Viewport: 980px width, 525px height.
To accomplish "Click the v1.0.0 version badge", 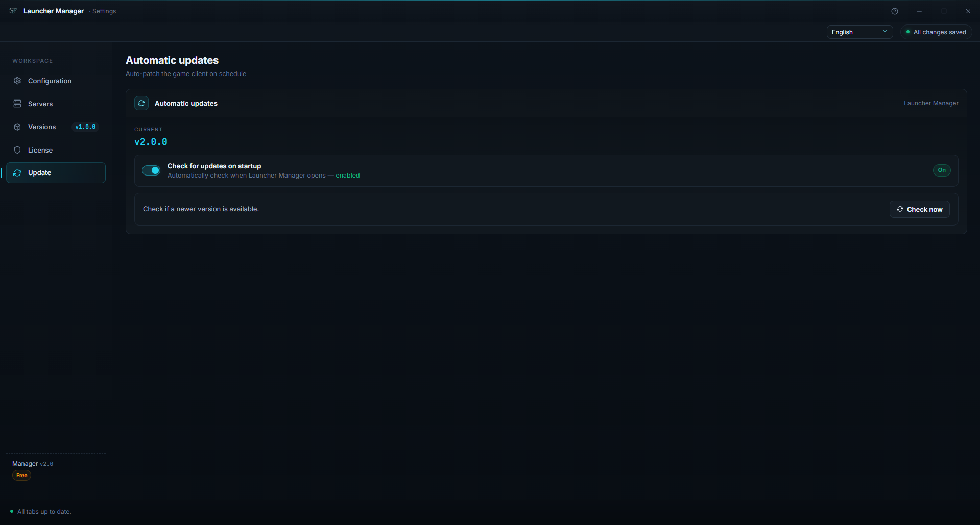I will [x=85, y=127].
